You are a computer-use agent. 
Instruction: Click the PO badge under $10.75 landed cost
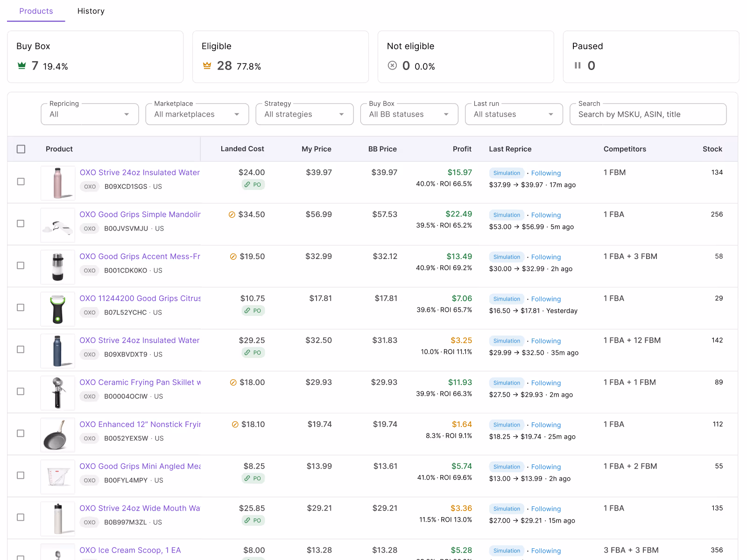tap(253, 311)
